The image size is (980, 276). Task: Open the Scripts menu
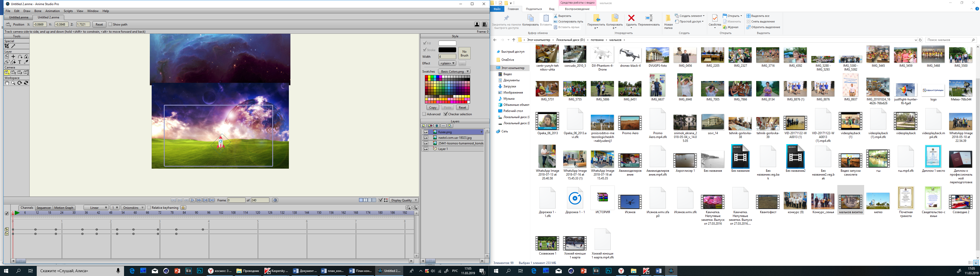tap(68, 11)
